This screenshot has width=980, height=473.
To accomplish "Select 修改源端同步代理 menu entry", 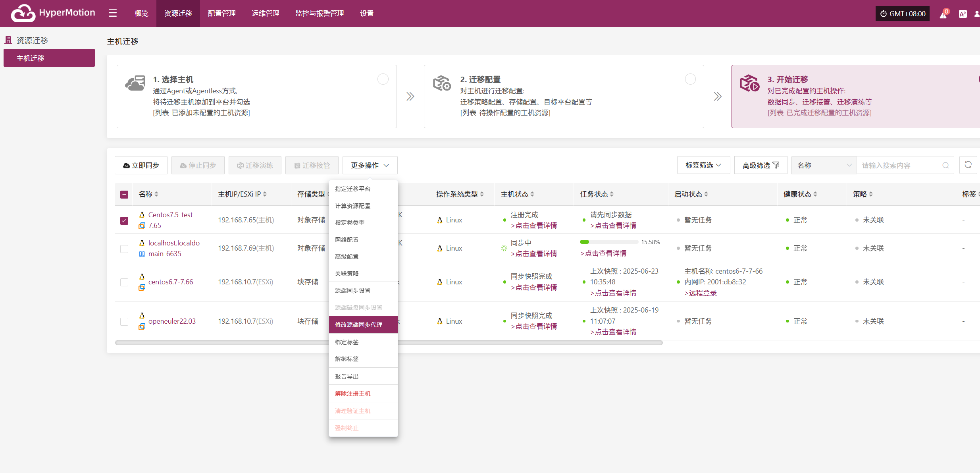I will [363, 325].
